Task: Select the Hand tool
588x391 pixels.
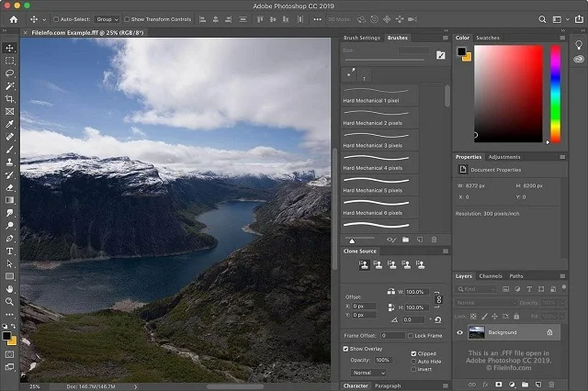Action: tap(9, 289)
